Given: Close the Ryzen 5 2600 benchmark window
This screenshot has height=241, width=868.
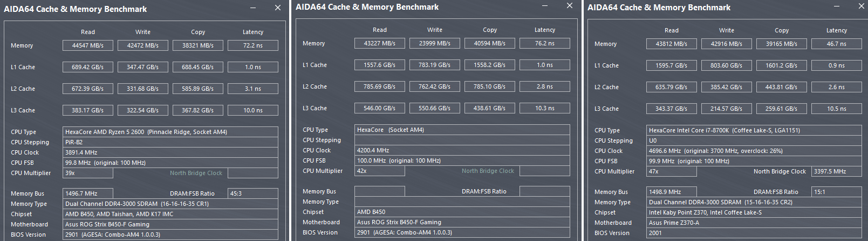Looking at the screenshot, I should tap(278, 8).
